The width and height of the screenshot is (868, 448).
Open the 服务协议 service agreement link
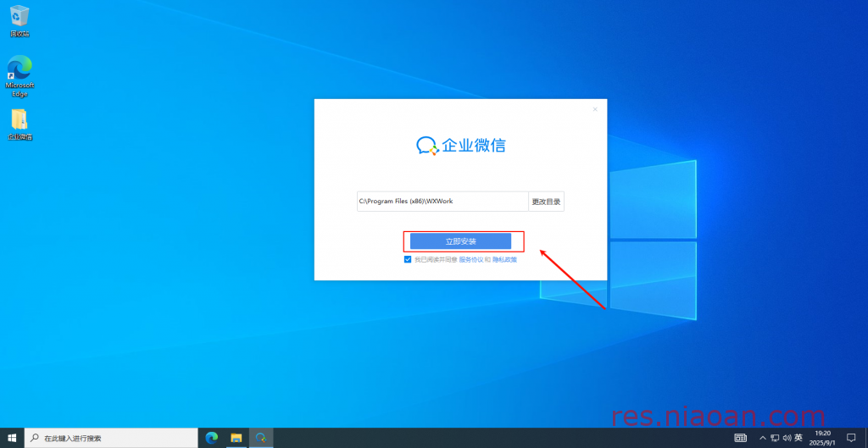click(471, 259)
